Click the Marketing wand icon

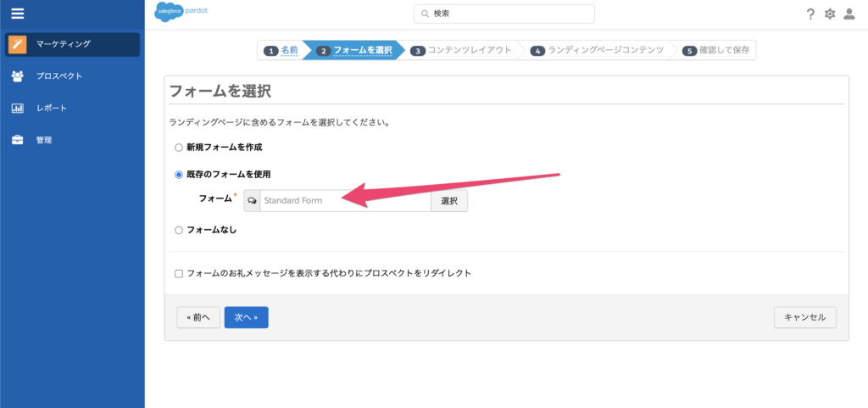point(17,44)
